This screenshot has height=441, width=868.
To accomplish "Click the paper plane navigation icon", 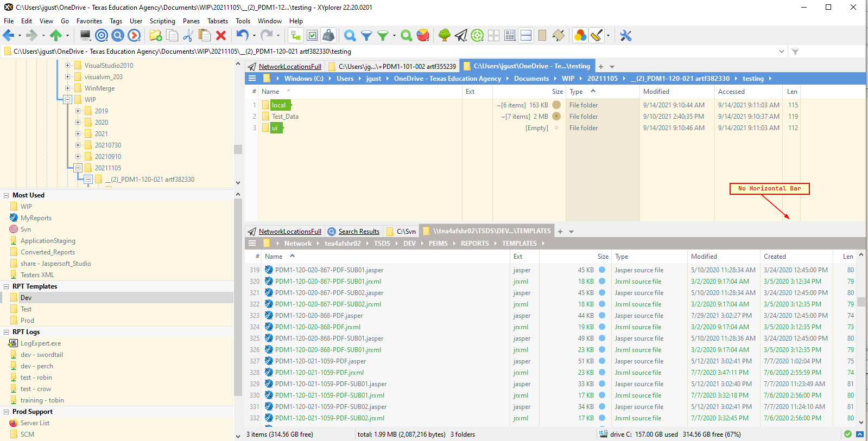I will point(461,36).
